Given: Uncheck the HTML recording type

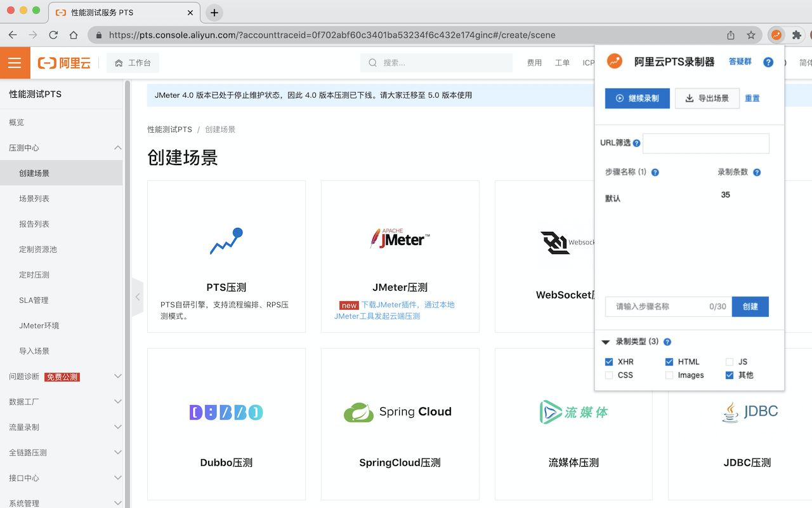Looking at the screenshot, I should point(669,362).
